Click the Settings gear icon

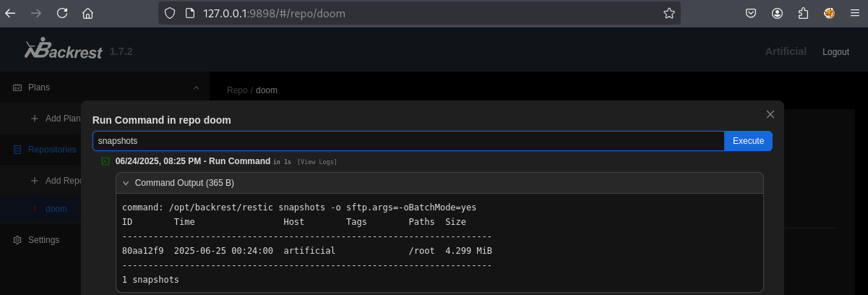pyautogui.click(x=18, y=240)
